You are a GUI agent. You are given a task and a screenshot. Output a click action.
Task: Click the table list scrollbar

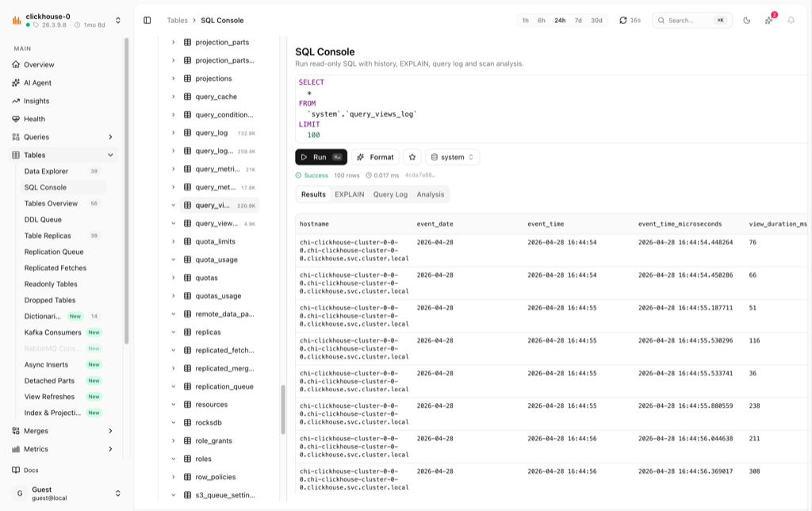(283, 409)
